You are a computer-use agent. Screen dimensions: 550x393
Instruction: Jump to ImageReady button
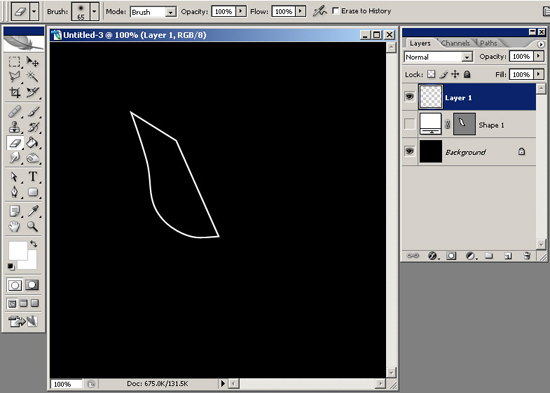[23, 321]
